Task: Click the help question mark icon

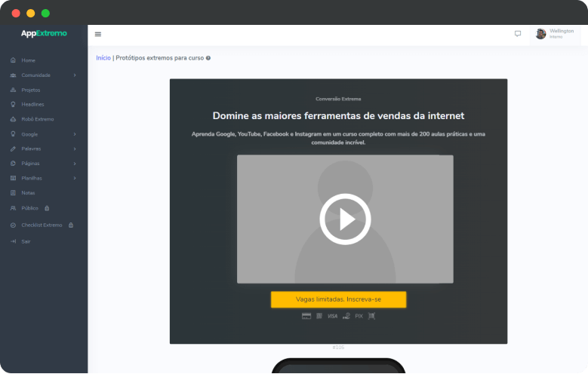Action: pos(208,58)
